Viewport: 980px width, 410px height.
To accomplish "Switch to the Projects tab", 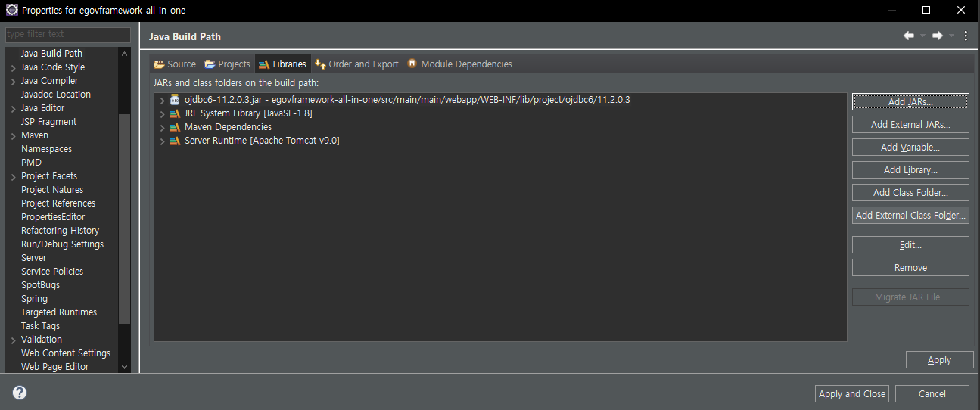I will [228, 64].
